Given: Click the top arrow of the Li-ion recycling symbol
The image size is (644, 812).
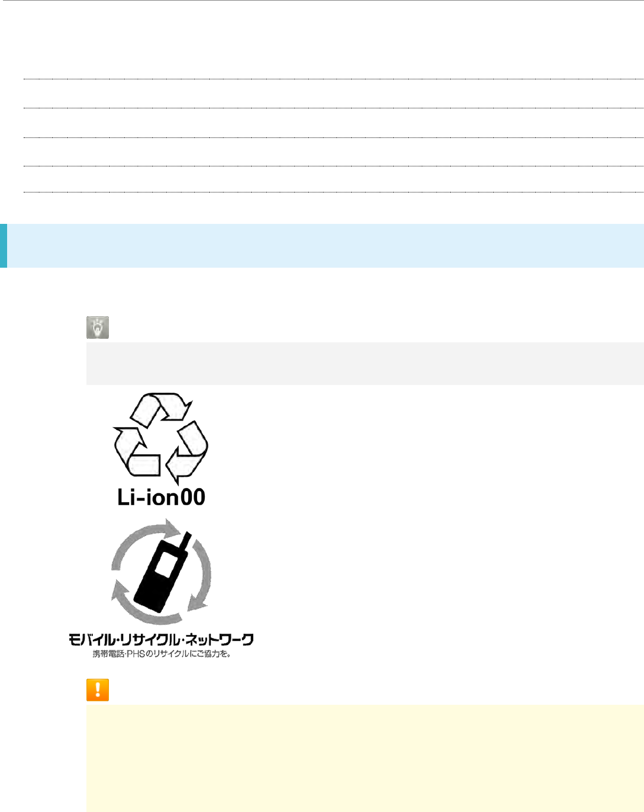Looking at the screenshot, I should click(x=161, y=409).
